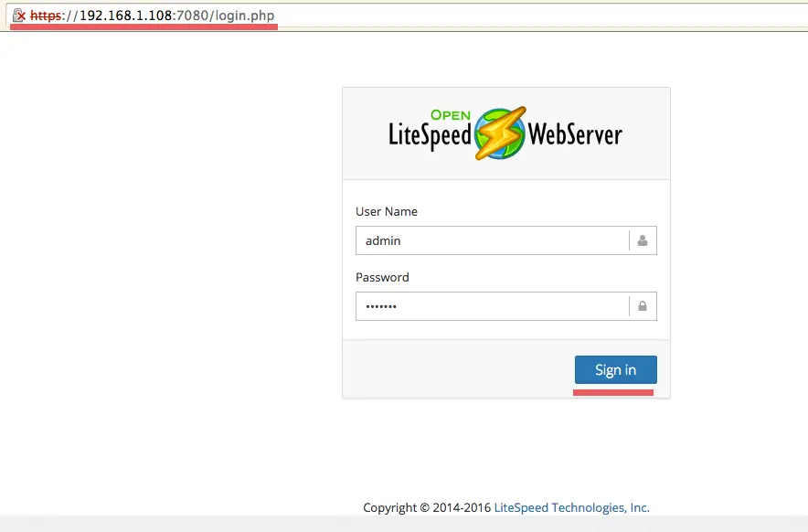Open the LiteSpeed Technologies, Inc. link
808x532 pixels.
pos(571,507)
